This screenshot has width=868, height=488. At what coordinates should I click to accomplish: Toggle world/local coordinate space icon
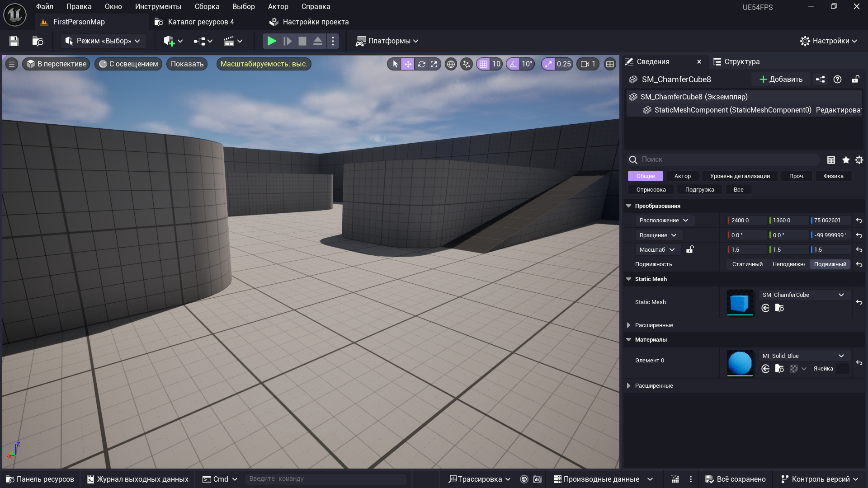[x=451, y=64]
